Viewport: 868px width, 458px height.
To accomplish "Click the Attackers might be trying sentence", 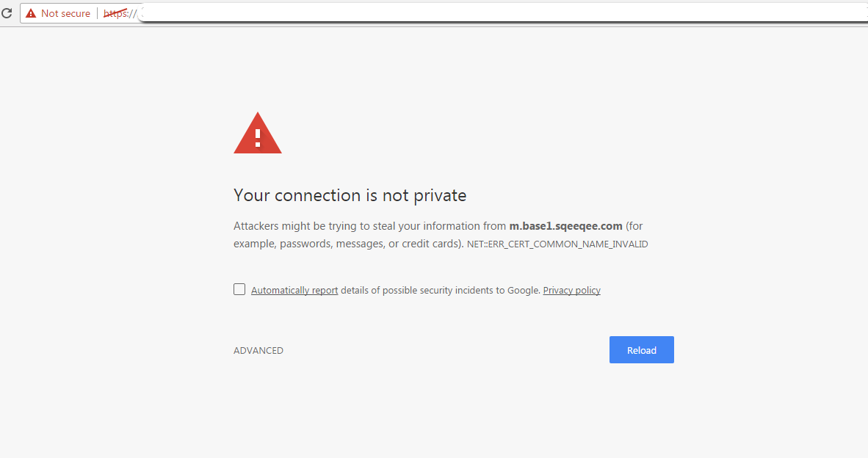I will point(370,225).
